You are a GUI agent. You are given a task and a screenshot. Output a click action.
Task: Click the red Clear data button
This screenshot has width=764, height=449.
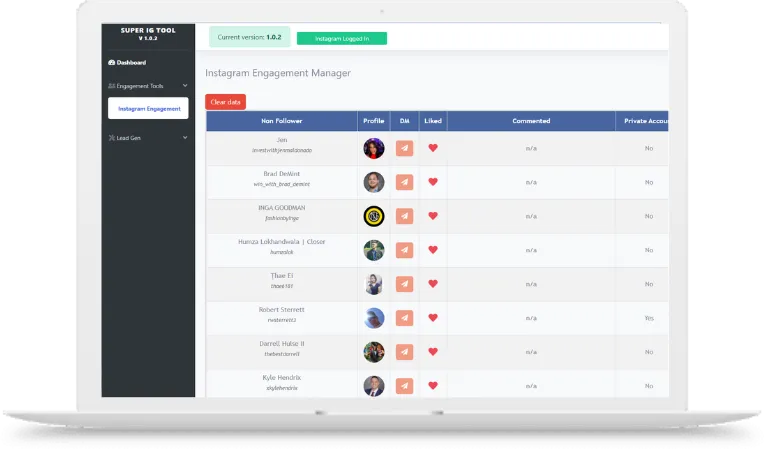226,102
